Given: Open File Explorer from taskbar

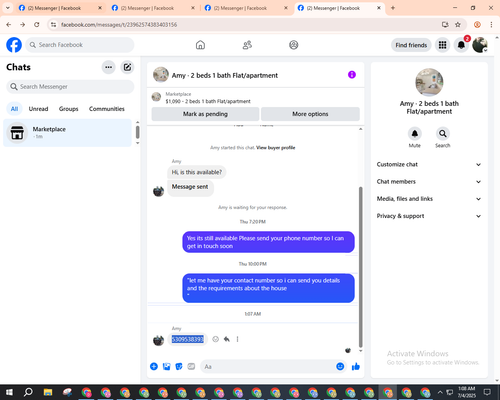Looking at the screenshot, I should pyautogui.click(x=48, y=392).
